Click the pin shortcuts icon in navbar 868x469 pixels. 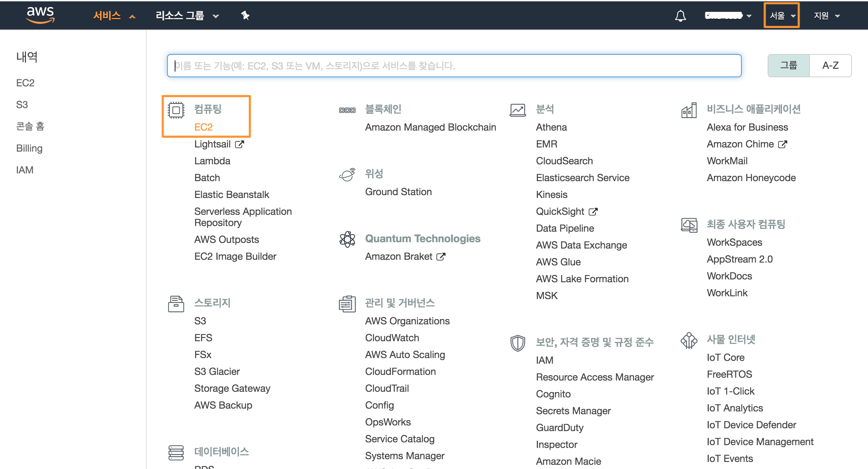[245, 15]
